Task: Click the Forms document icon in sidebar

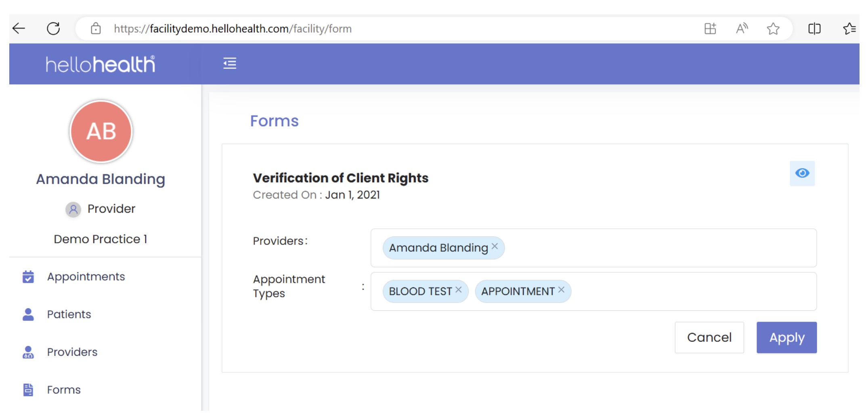Action: pyautogui.click(x=28, y=390)
